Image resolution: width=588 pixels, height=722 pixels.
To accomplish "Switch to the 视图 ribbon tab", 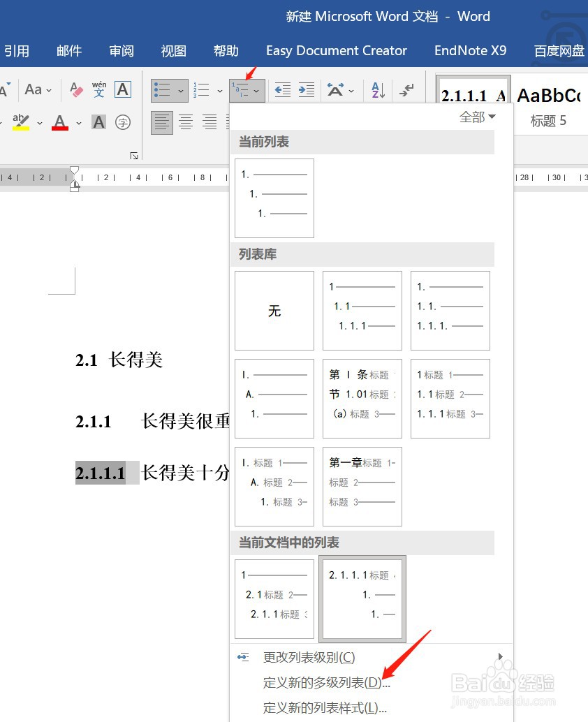I will coord(173,50).
